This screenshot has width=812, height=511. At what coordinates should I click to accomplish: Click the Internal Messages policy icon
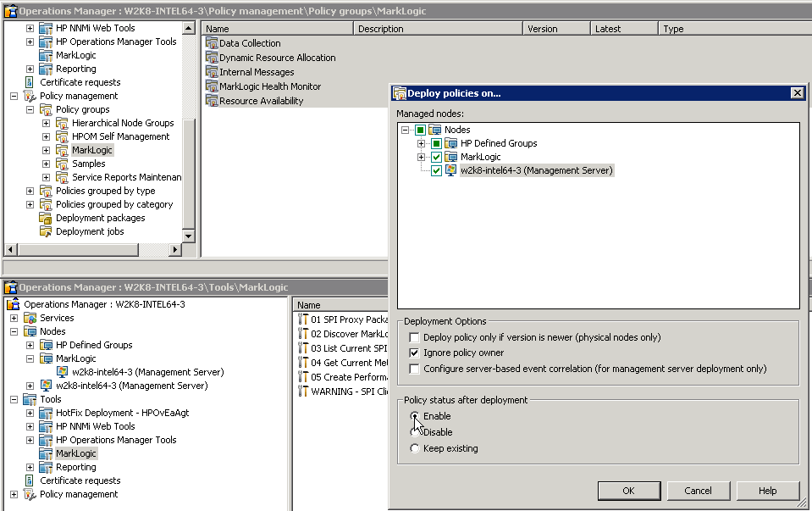pyautogui.click(x=212, y=72)
